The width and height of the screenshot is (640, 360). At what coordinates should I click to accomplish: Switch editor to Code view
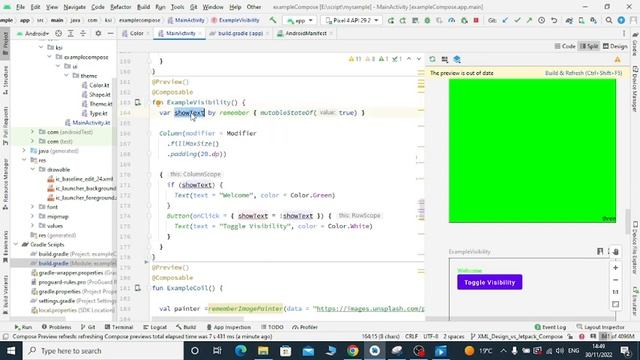565,47
